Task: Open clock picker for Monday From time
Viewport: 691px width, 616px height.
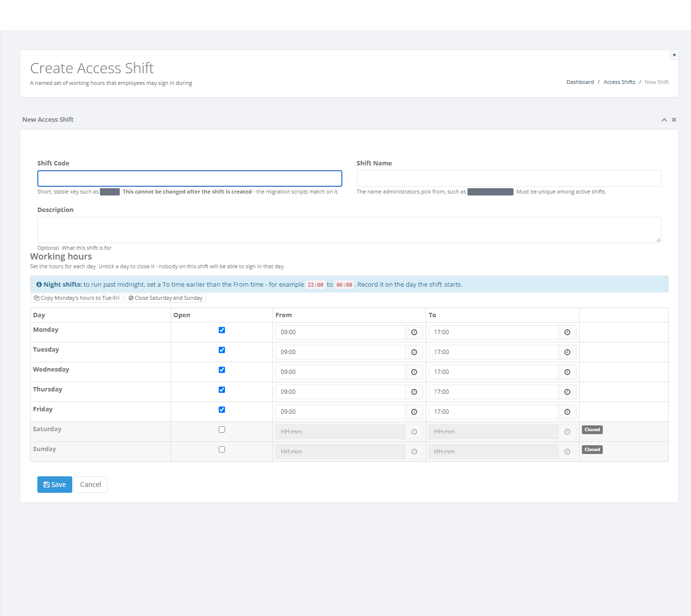Action: coord(414,332)
